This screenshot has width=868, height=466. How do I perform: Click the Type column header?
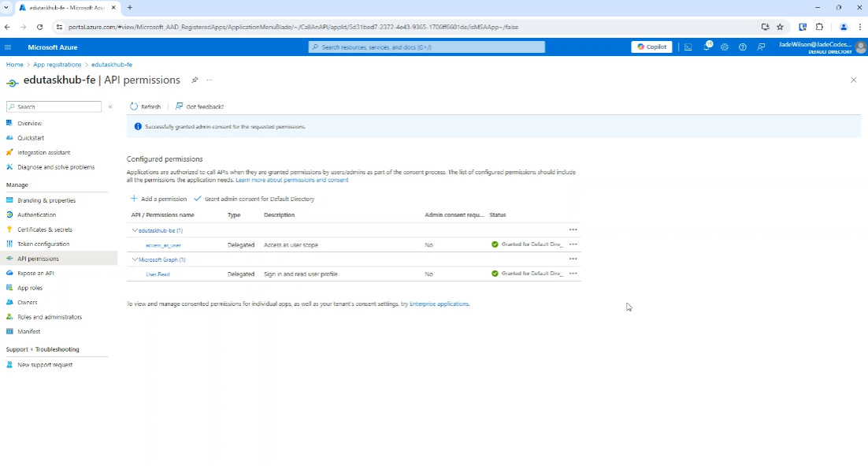[234, 215]
